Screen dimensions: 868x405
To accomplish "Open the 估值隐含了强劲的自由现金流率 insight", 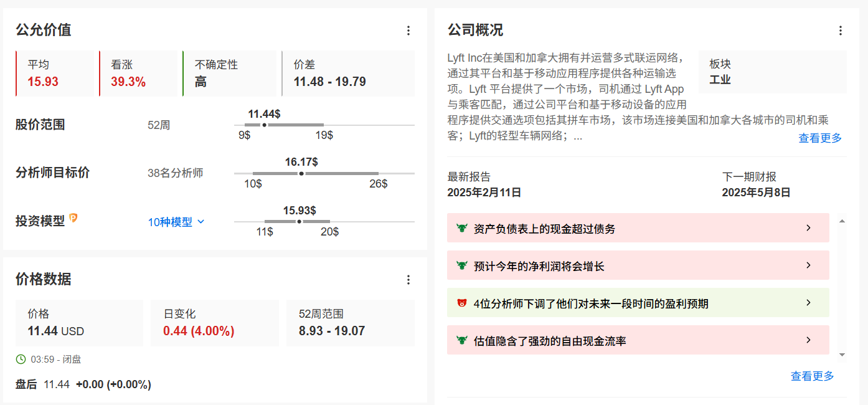I will coord(638,340).
